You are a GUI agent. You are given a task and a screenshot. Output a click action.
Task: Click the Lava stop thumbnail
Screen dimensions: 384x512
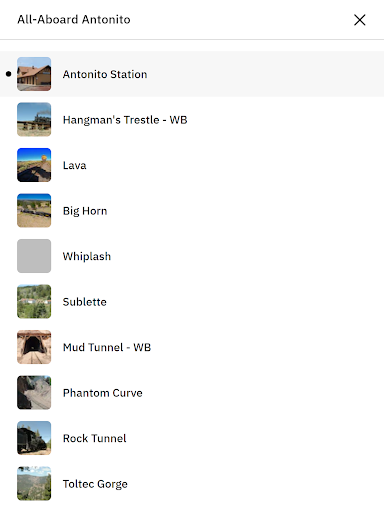pos(34,165)
